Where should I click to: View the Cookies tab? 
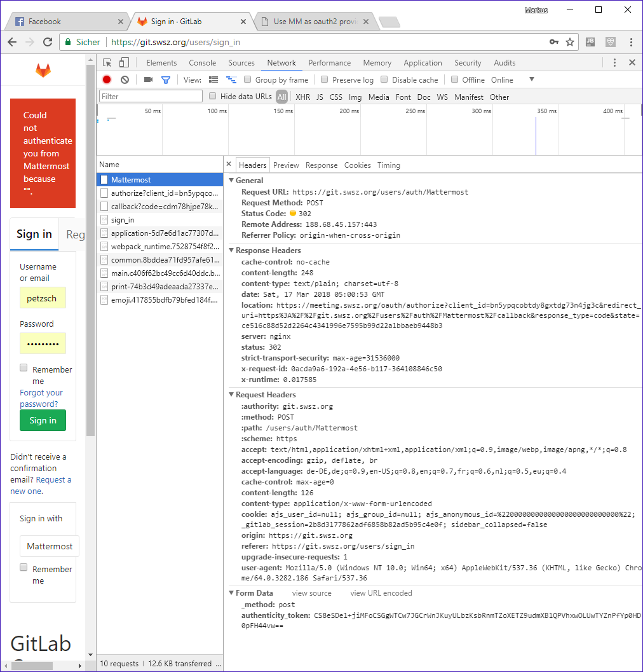click(357, 165)
